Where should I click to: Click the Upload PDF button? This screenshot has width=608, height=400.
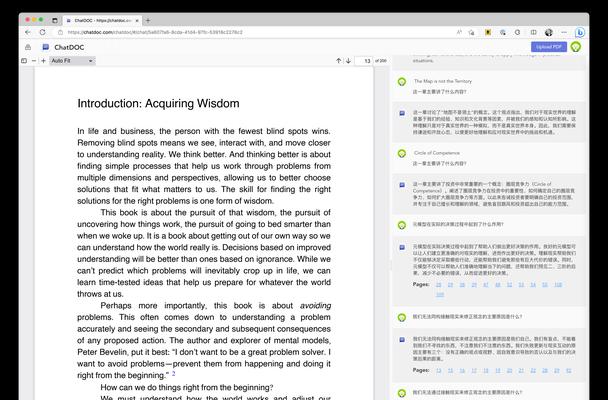point(549,47)
